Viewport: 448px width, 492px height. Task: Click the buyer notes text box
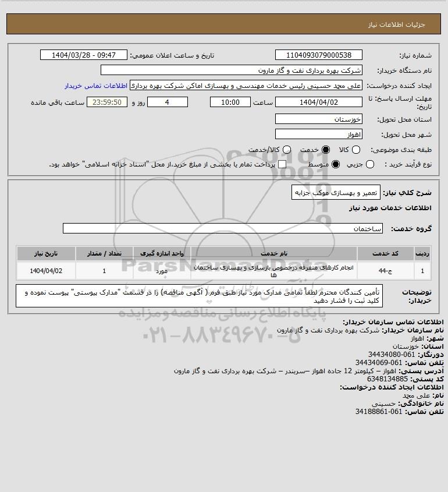pyautogui.click(x=199, y=296)
